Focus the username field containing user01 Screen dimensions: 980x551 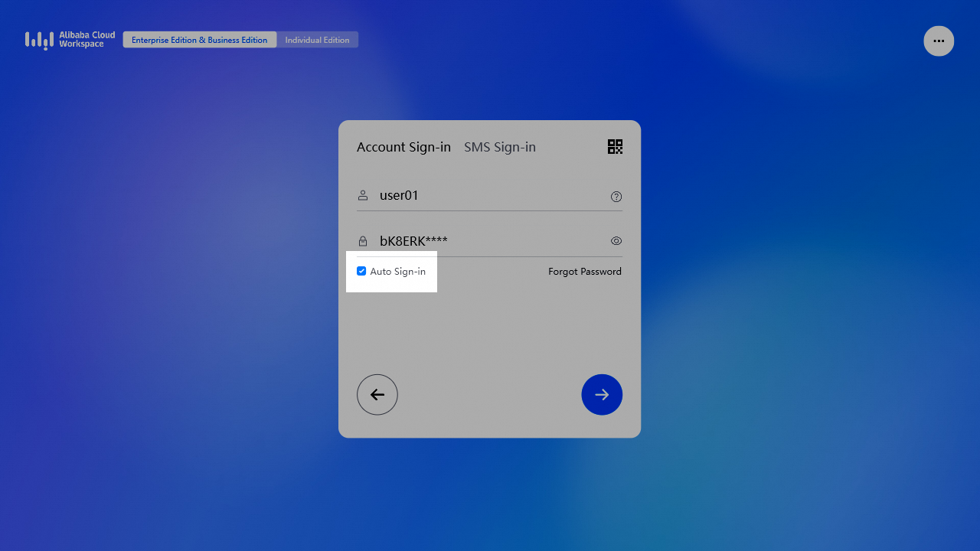click(x=490, y=196)
